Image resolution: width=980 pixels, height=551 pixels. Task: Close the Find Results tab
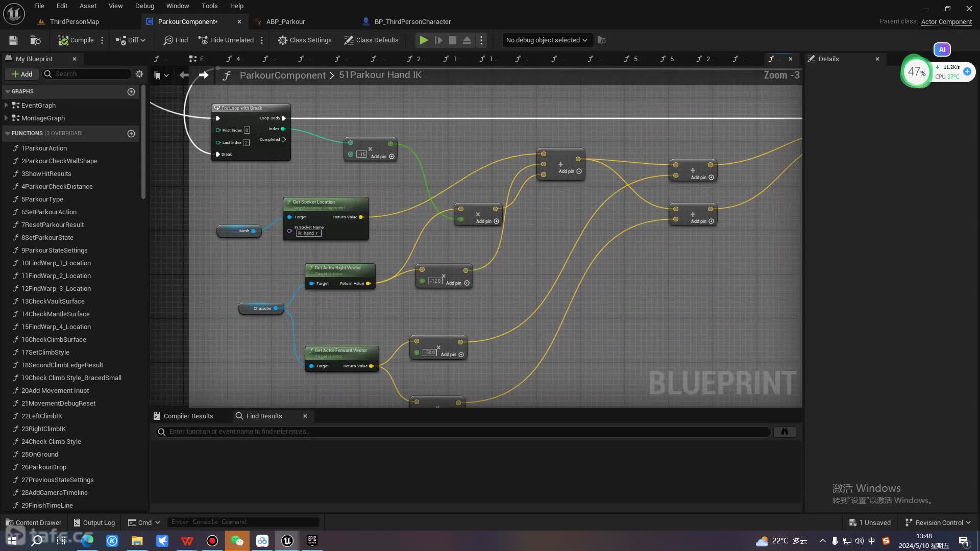coord(305,416)
